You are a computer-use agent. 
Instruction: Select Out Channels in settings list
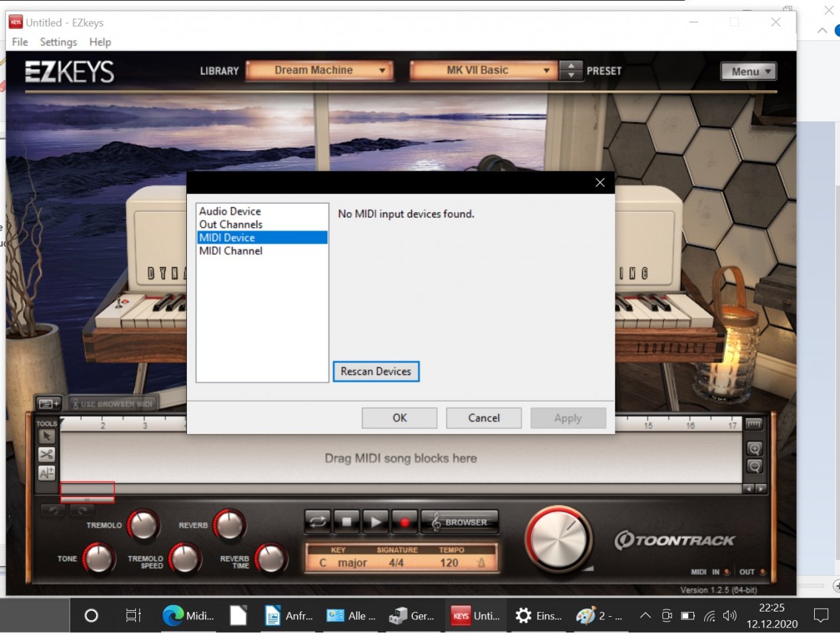263,225
